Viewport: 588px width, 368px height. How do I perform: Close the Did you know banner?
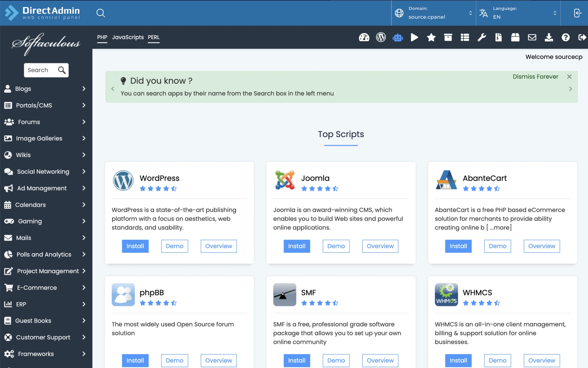pyautogui.click(x=569, y=76)
